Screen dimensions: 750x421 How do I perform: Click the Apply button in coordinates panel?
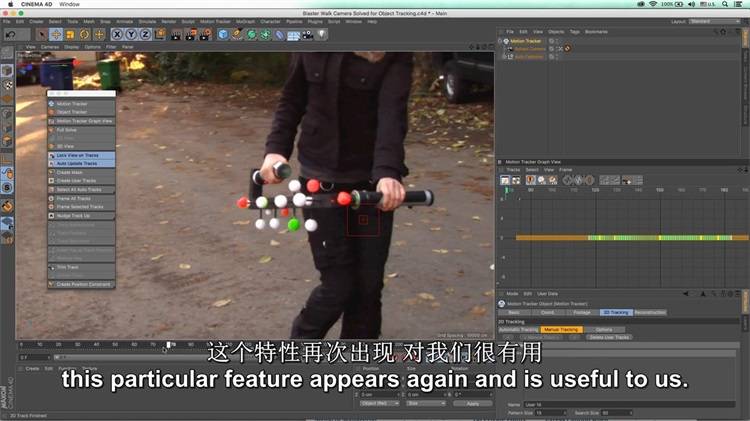click(473, 404)
